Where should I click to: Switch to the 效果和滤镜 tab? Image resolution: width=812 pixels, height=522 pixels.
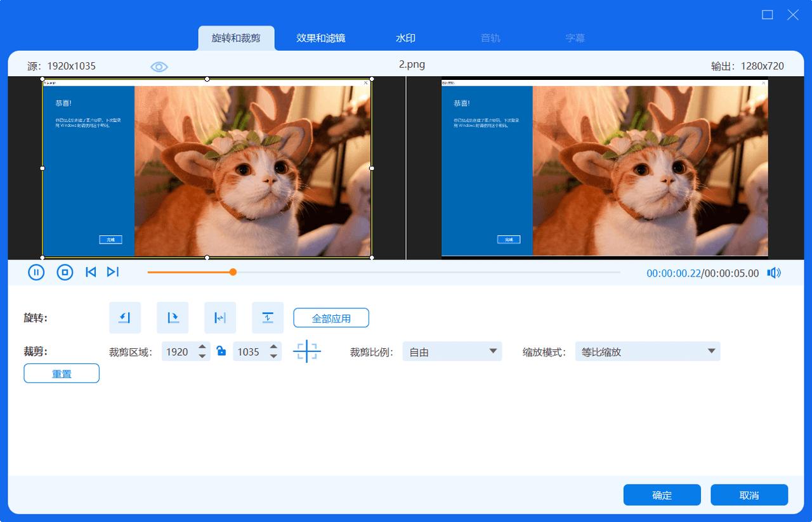[x=320, y=38]
